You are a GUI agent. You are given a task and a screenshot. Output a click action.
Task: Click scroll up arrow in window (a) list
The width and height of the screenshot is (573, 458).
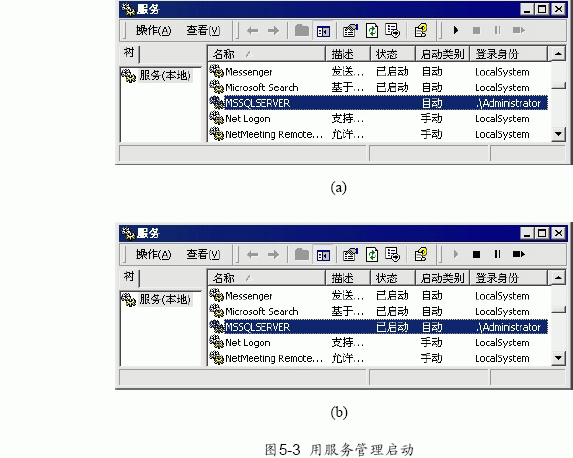click(558, 54)
